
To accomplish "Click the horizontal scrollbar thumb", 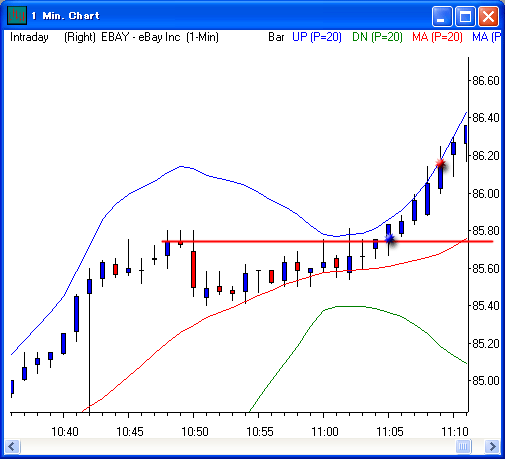I will (x=463, y=446).
